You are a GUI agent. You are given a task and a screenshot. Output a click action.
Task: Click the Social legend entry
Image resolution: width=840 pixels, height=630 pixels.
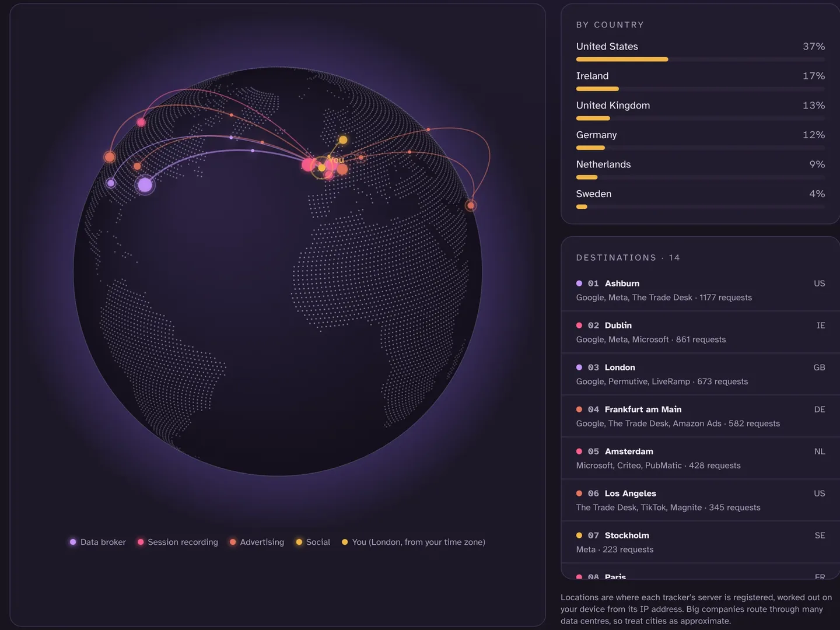click(313, 542)
